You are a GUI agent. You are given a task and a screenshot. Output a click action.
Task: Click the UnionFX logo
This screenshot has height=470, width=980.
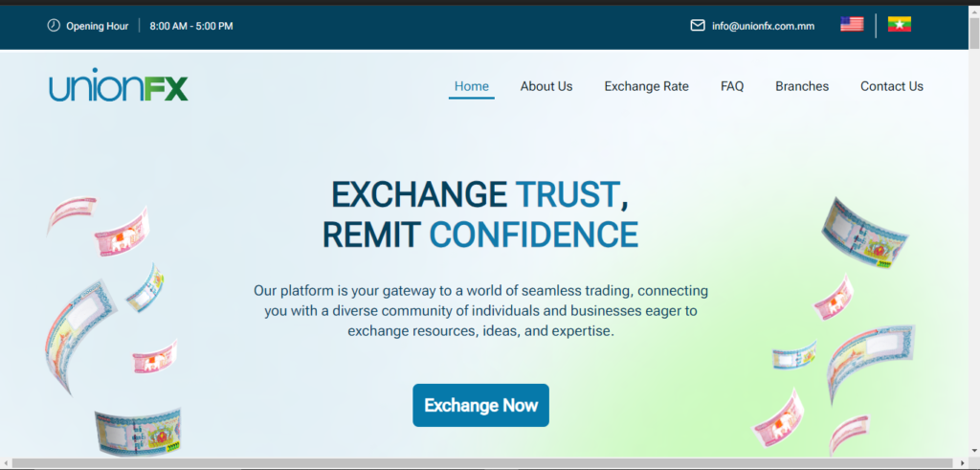point(118,86)
